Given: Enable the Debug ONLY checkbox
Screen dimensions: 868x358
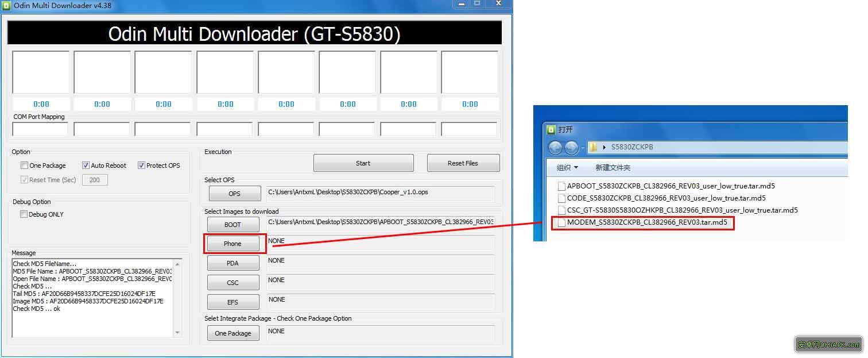Looking at the screenshot, I should point(24,214).
